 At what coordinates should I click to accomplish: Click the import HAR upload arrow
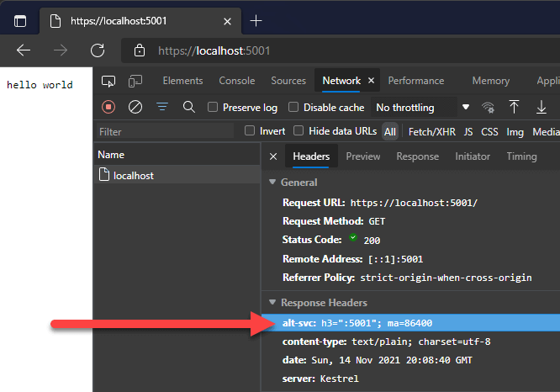pos(515,107)
